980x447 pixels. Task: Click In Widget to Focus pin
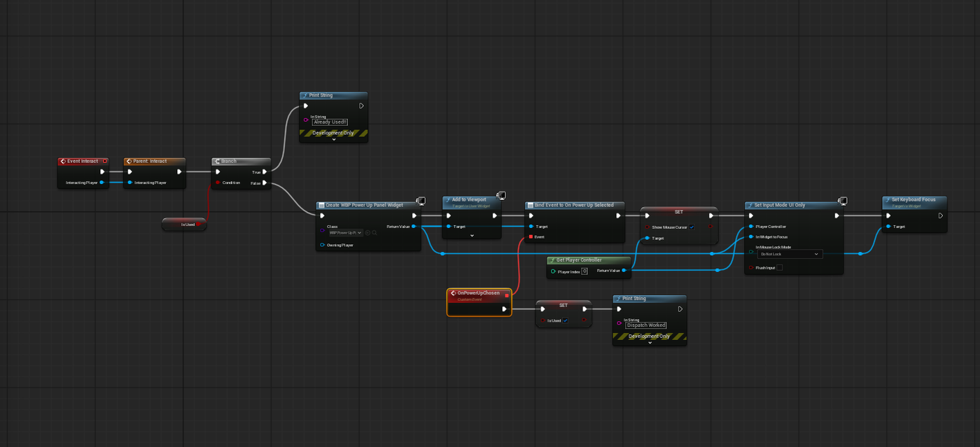click(750, 236)
